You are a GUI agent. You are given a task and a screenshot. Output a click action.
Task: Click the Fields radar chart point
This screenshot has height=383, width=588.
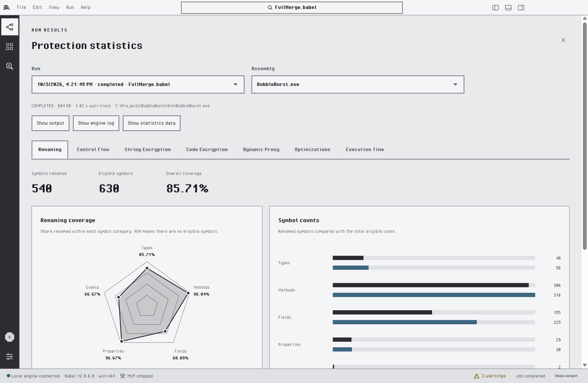coord(165,332)
